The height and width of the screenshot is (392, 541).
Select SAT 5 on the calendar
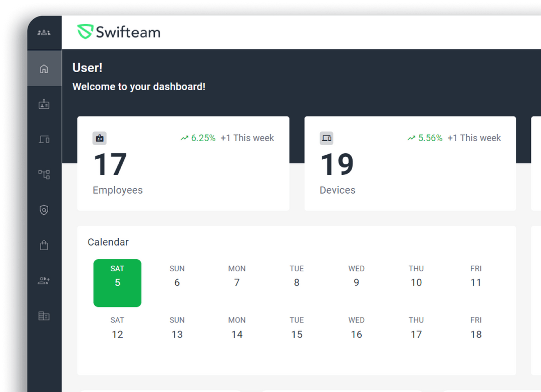tap(117, 283)
